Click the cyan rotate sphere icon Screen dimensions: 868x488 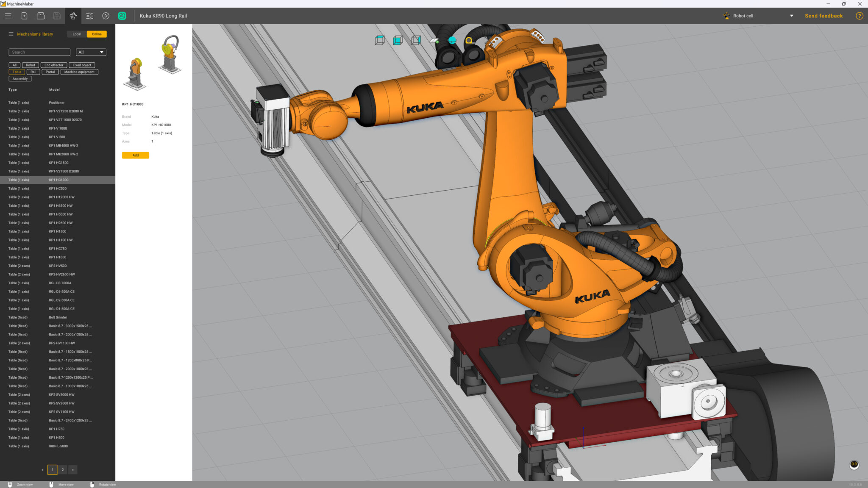click(452, 40)
